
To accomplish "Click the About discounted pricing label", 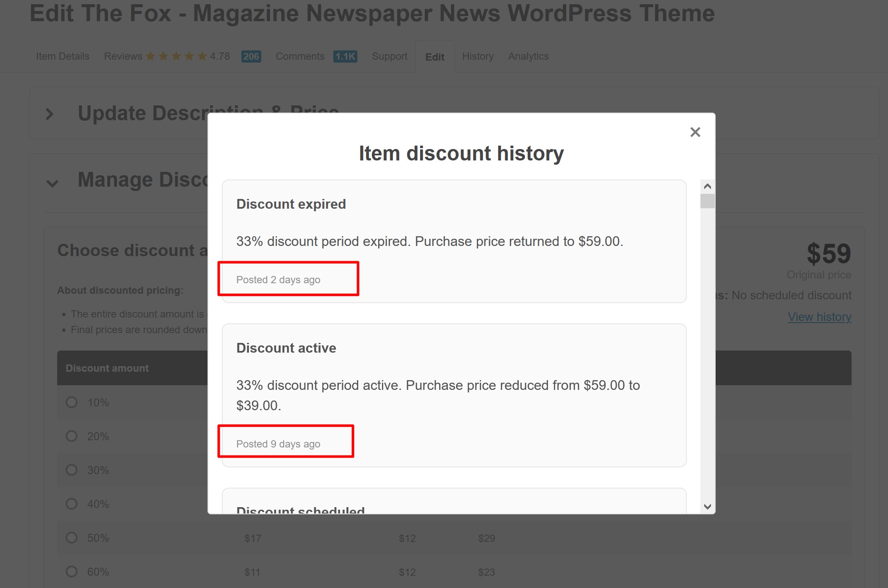I will (120, 290).
